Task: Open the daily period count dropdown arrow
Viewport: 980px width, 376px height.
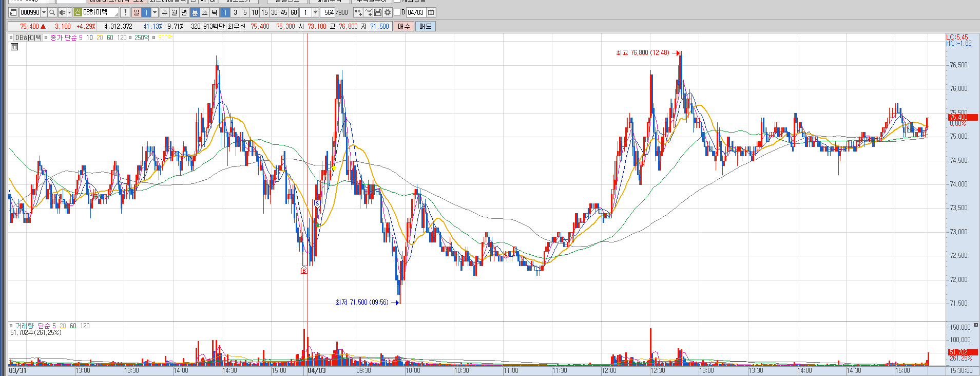Action: (x=155, y=12)
